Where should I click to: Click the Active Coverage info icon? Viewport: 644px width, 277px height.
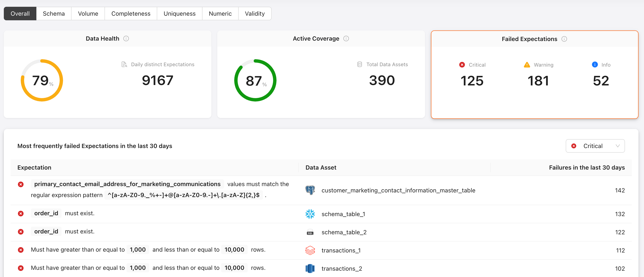(x=346, y=38)
